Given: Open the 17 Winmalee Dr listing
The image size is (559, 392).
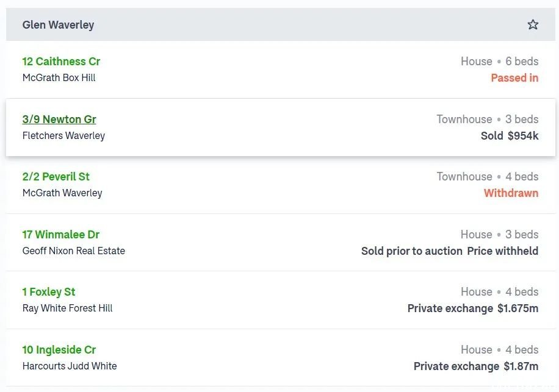Looking at the screenshot, I should 60,235.
